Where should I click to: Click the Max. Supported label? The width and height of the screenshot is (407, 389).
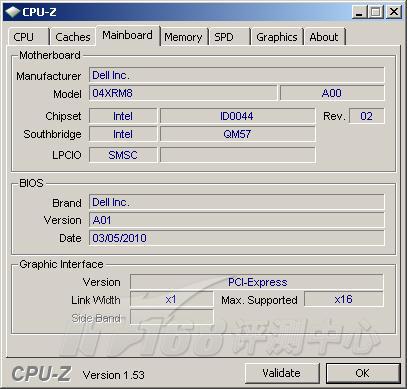coord(259,300)
